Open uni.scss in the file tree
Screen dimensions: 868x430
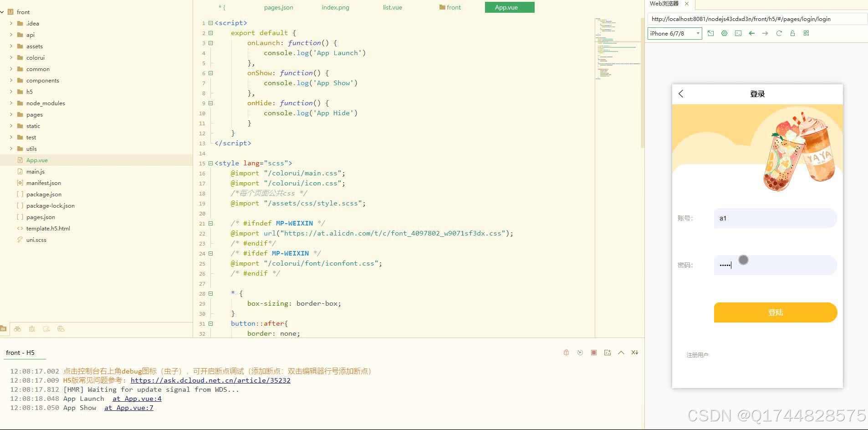(36, 240)
